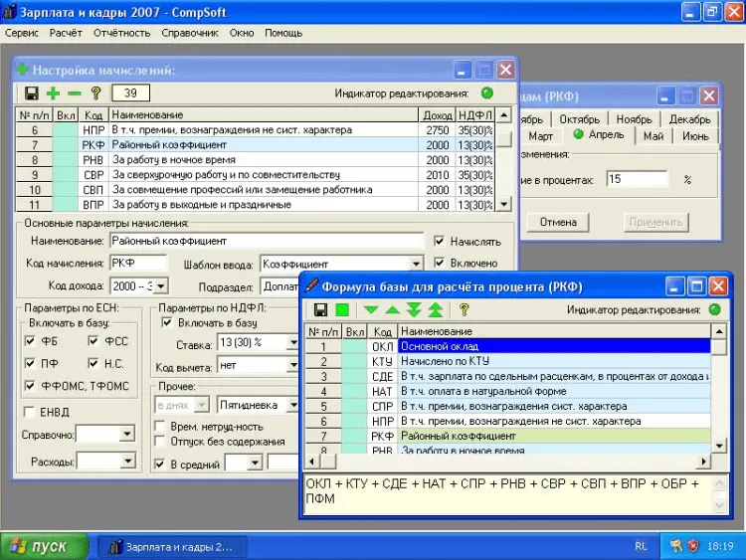Click the help key icon in the formula window

pyautogui.click(x=464, y=310)
